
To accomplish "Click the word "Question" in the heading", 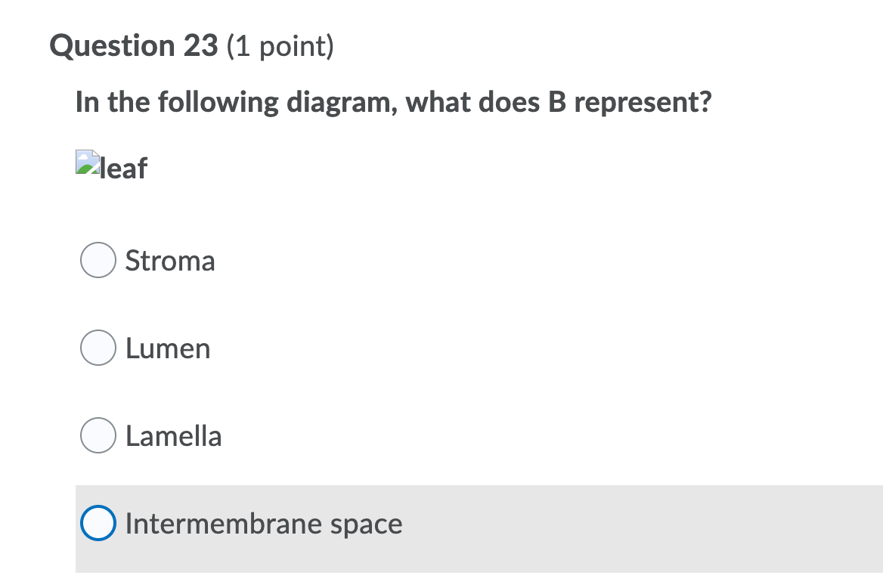I will click(x=112, y=47).
